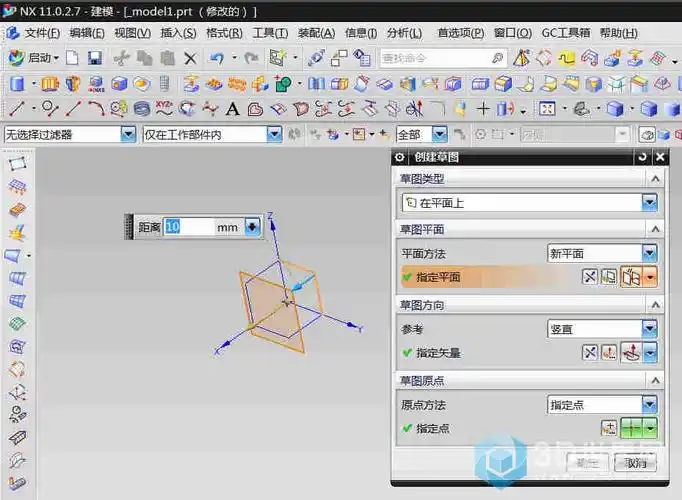Click the top sketch rectangle icon in the left sidebar
682x500 pixels.
click(17, 164)
